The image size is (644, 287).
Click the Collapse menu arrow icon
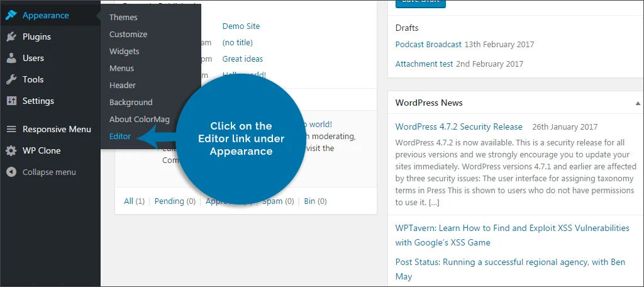[x=11, y=172]
